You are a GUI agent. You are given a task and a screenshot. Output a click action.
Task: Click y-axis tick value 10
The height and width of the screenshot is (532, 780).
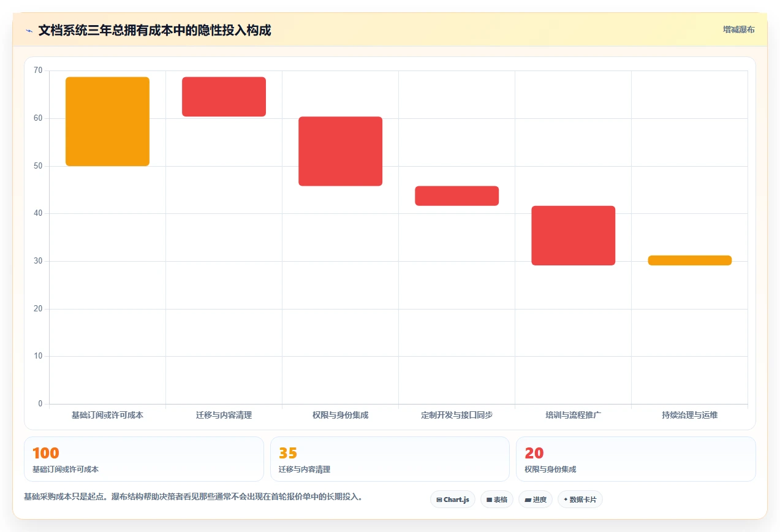click(38, 356)
